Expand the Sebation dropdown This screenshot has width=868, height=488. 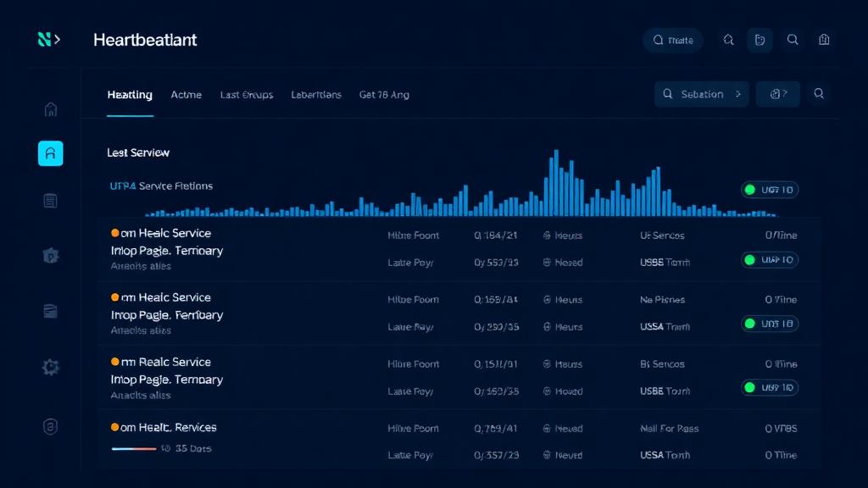(x=701, y=94)
